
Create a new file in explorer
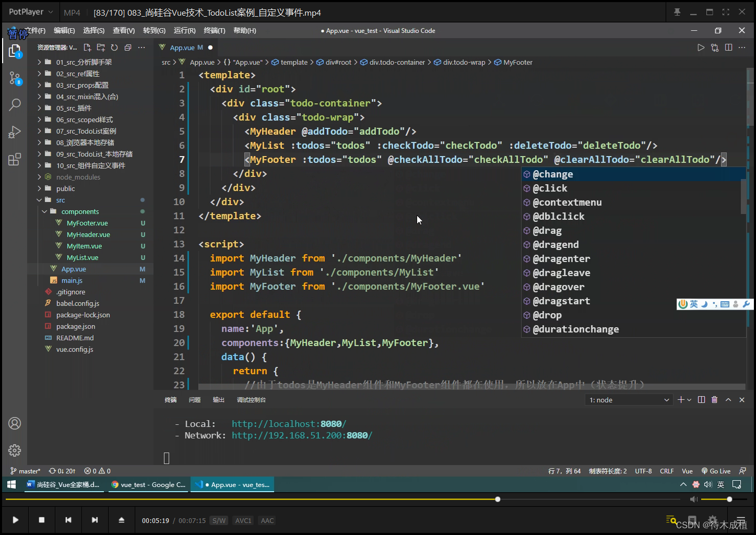point(87,47)
